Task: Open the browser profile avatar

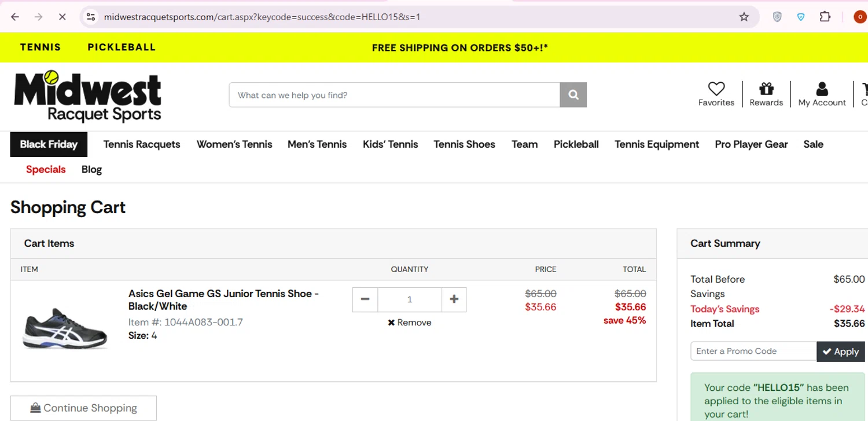Action: tap(860, 17)
